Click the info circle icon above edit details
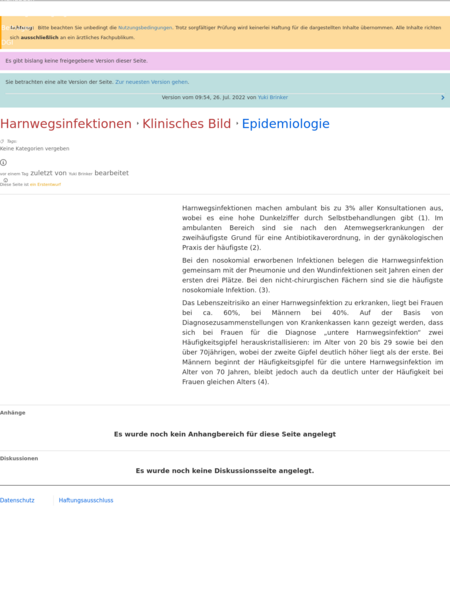The image size is (450, 600). [3, 163]
